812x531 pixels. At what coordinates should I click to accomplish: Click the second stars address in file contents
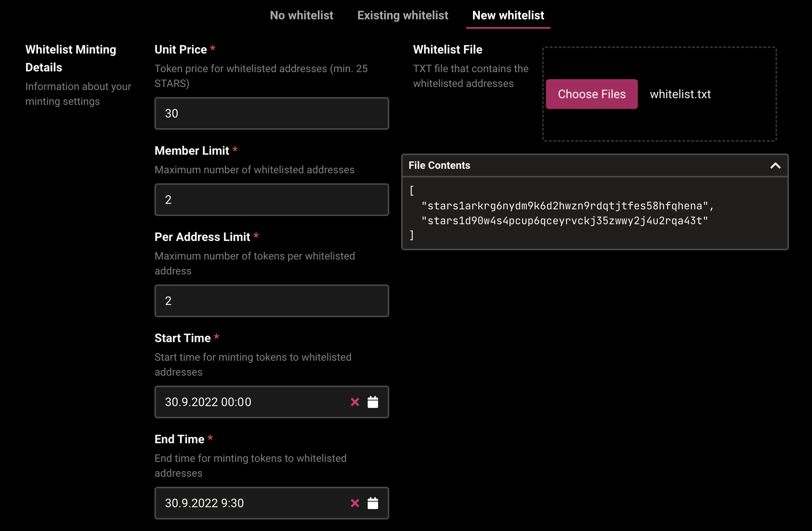point(565,221)
